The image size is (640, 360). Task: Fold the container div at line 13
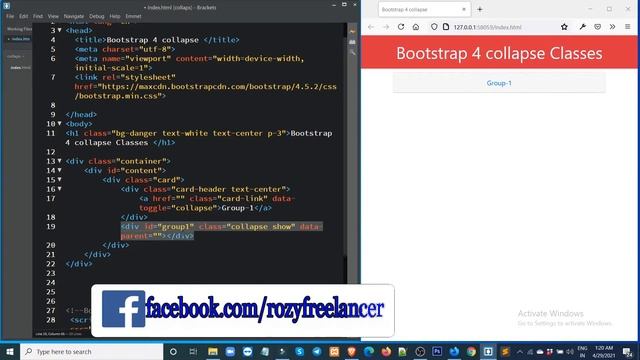(60, 161)
